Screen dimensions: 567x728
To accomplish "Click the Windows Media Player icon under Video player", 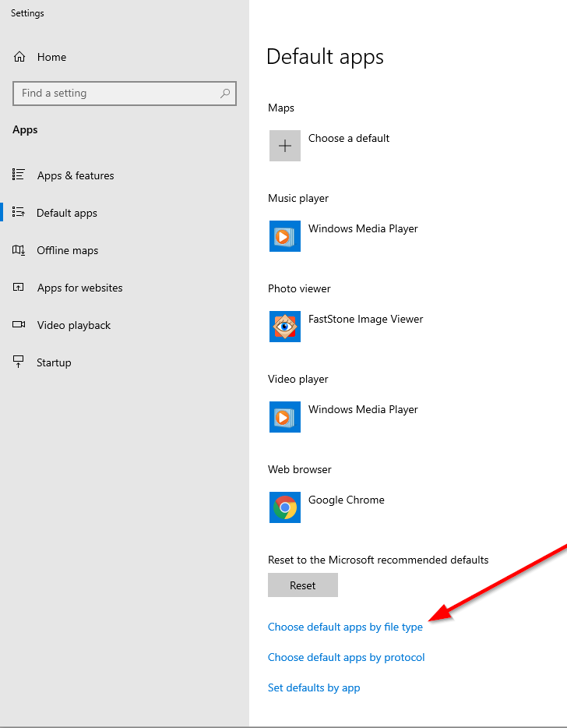I will click(x=285, y=417).
